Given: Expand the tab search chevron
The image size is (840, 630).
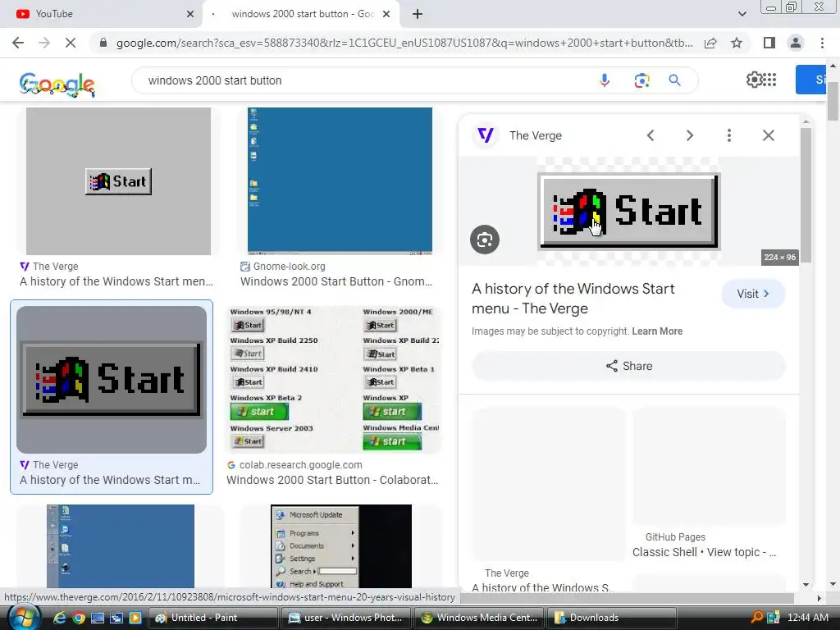Looking at the screenshot, I should pyautogui.click(x=742, y=14).
